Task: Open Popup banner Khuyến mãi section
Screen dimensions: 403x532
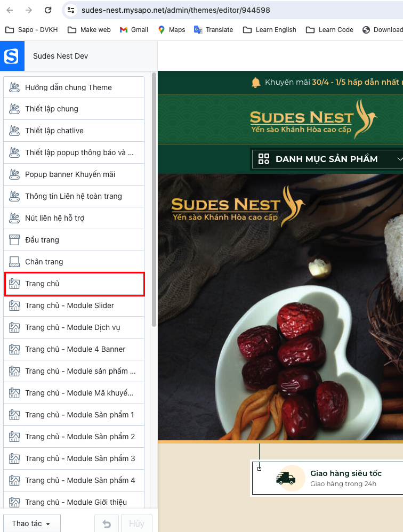Action: (x=74, y=174)
